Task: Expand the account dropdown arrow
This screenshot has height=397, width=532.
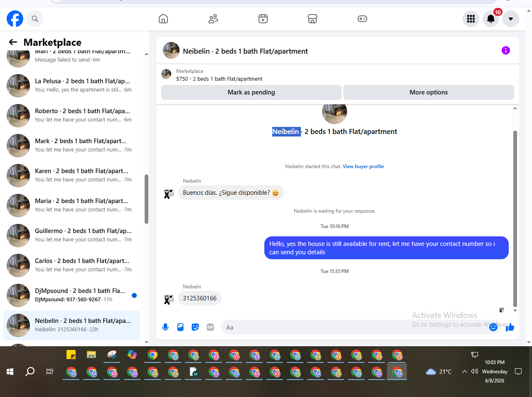Action: click(511, 19)
